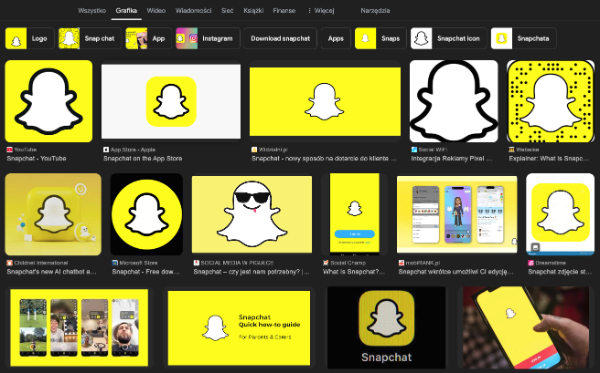Open the Narzędzia options
This screenshot has height=373, width=600.
[375, 11]
